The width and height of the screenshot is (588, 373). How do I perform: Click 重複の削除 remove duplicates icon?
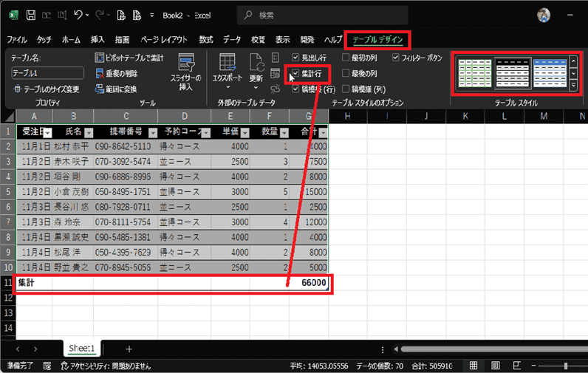[100, 72]
